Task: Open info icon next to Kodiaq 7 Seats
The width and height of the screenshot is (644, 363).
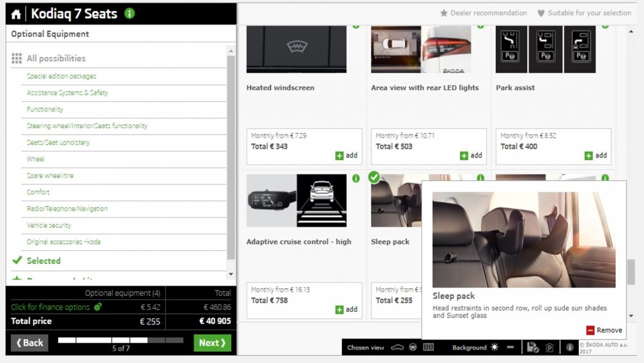Action: click(129, 14)
